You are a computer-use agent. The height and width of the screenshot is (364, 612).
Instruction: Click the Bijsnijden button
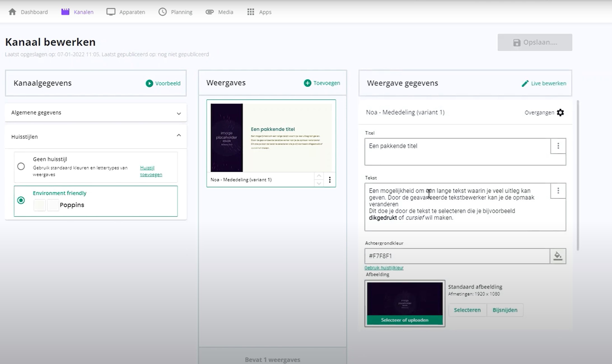(x=505, y=310)
